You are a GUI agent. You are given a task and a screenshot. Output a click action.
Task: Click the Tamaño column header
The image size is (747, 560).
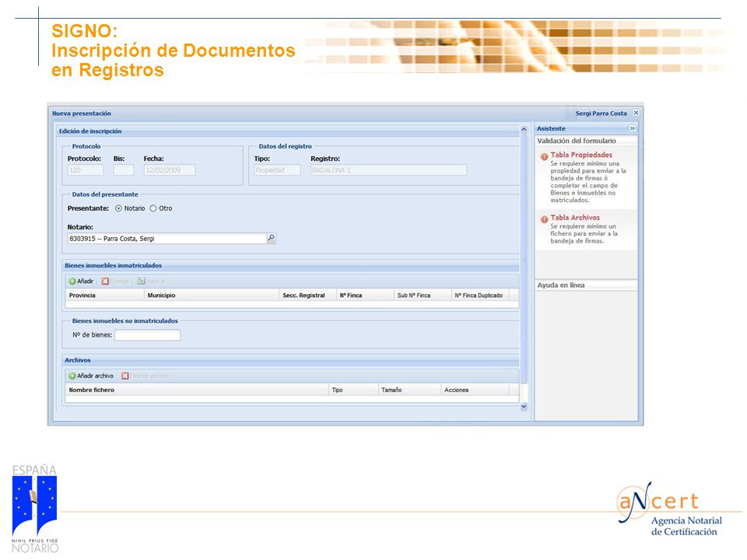[410, 390]
